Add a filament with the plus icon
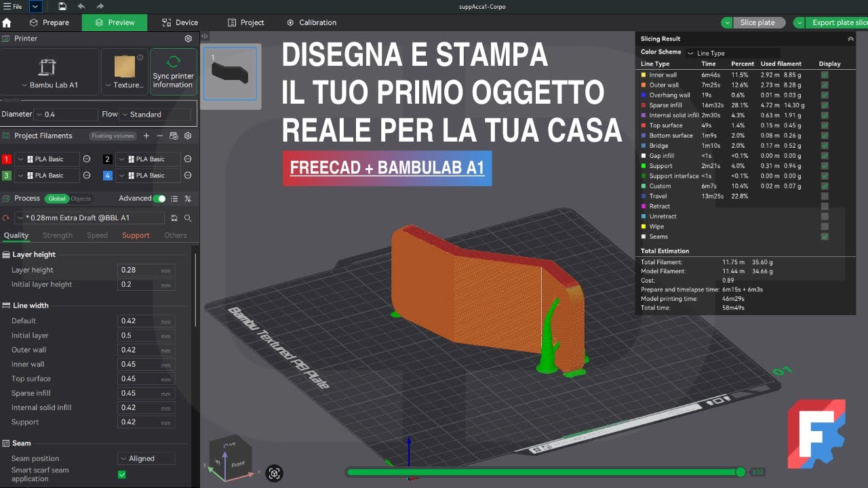The height and width of the screenshot is (488, 868). (x=146, y=136)
